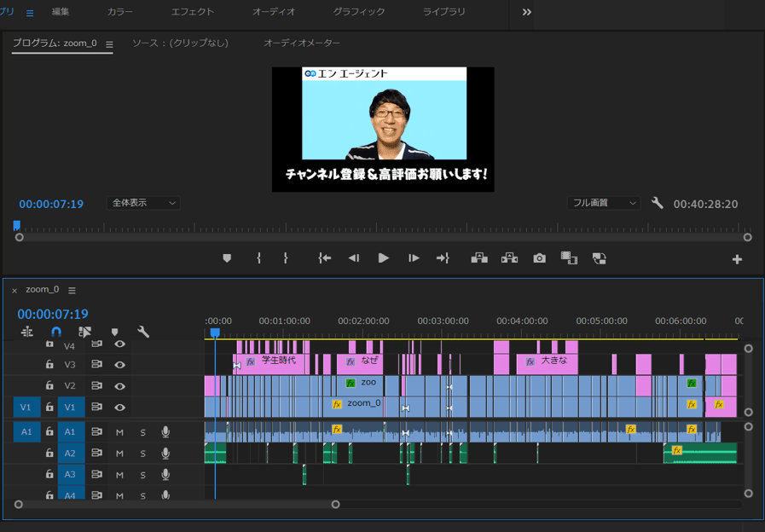
Task: Switch to the エフェクト workspace tab
Action: tap(193, 12)
